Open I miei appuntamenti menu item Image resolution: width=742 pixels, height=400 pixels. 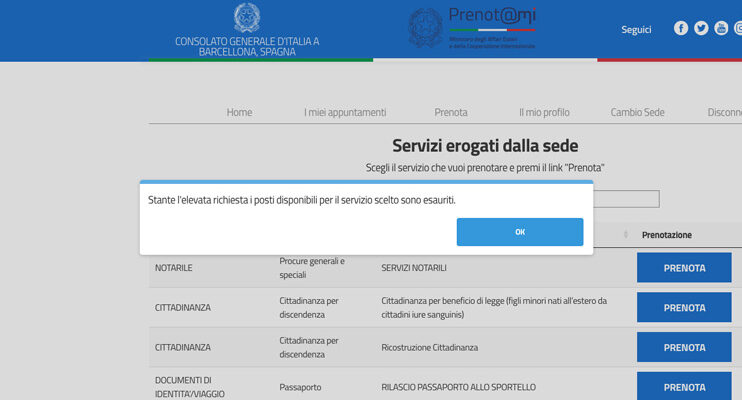[345, 112]
